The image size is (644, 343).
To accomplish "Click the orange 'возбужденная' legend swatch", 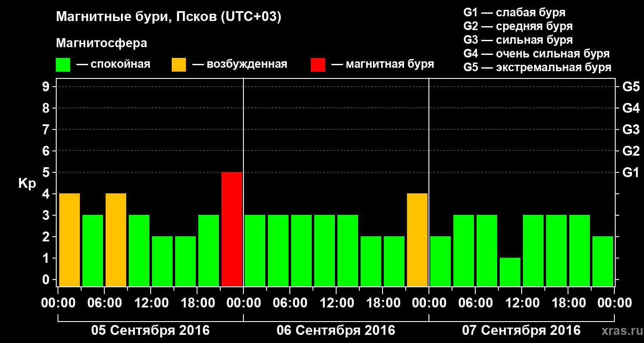I will point(179,65).
